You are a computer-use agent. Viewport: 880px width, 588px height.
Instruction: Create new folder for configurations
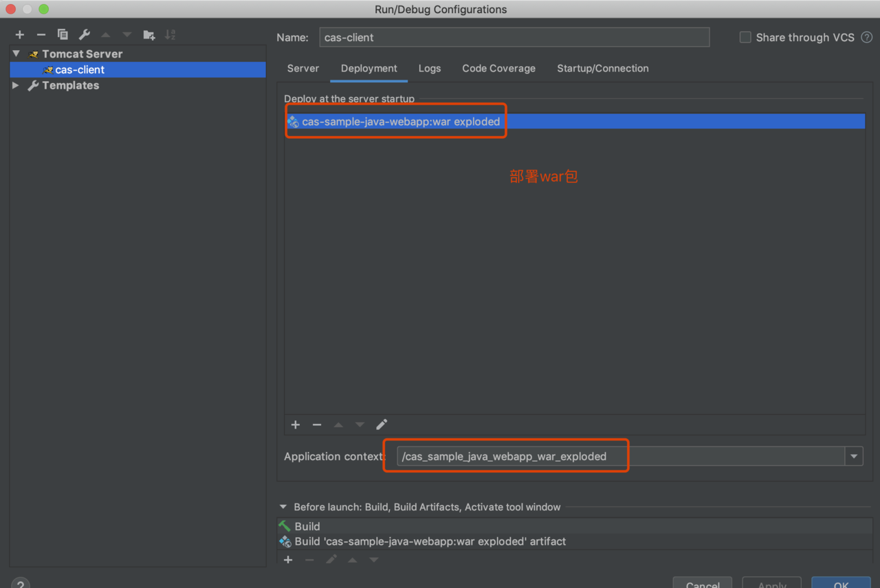[148, 34]
